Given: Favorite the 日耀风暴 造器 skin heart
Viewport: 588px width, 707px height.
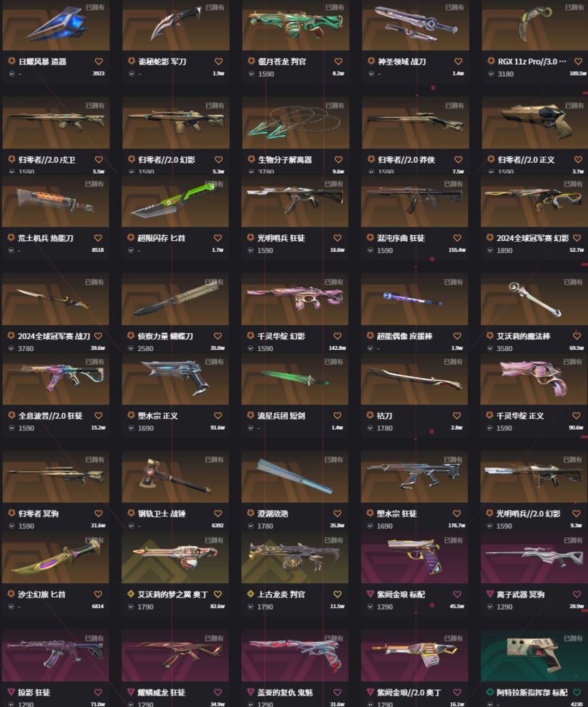Looking at the screenshot, I should [x=99, y=62].
